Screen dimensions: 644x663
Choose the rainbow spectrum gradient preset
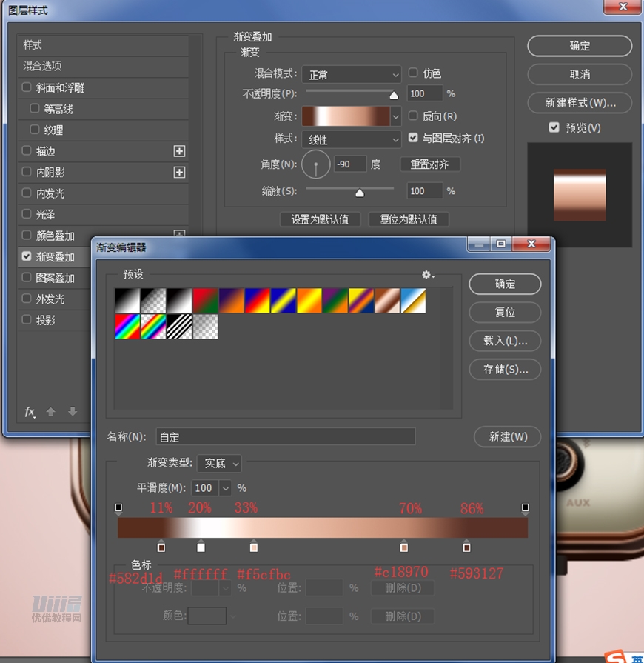[x=127, y=327]
